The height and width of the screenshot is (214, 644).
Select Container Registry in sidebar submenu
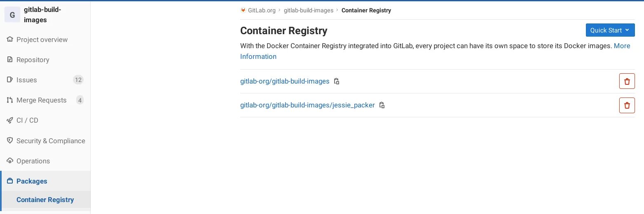click(45, 200)
